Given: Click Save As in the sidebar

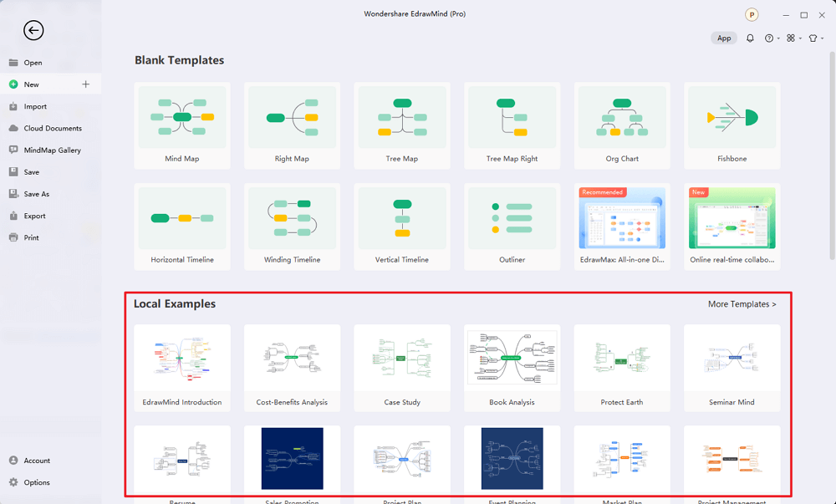Looking at the screenshot, I should pyautogui.click(x=51, y=194).
